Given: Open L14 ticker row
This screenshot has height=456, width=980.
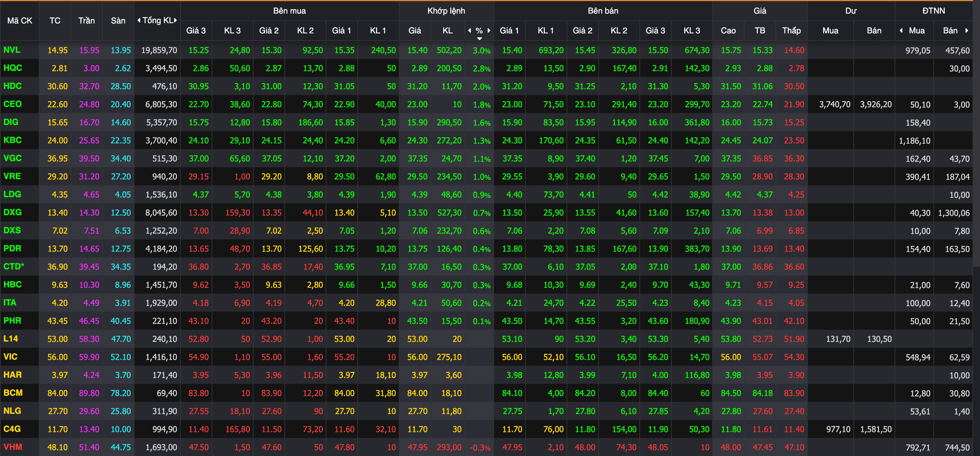Looking at the screenshot, I should [11, 339].
